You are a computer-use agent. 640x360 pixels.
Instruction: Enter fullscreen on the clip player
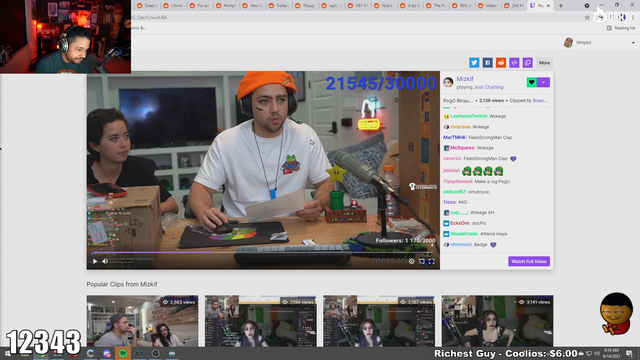431,261
